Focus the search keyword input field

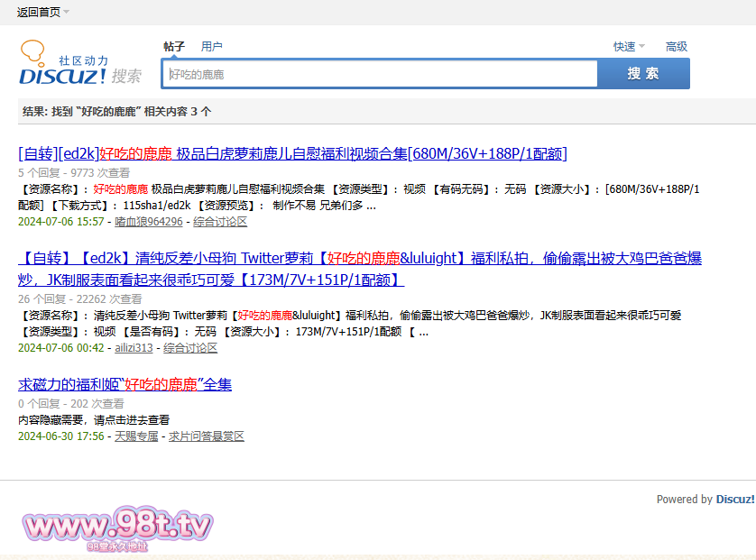[x=380, y=74]
